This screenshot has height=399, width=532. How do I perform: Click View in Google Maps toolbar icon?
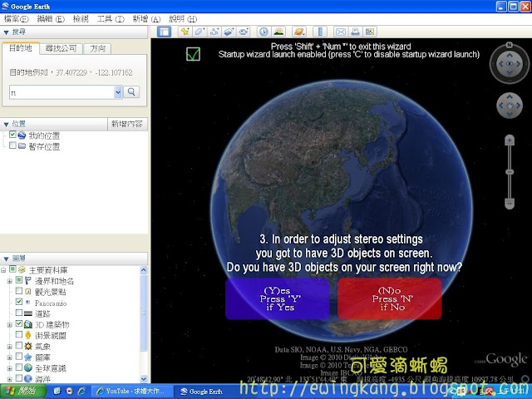[x=370, y=32]
